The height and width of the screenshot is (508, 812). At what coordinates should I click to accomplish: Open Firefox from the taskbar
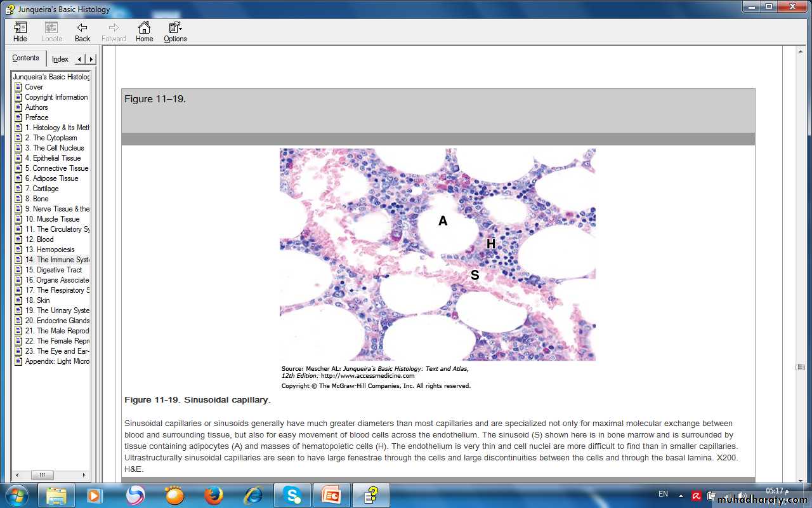214,495
